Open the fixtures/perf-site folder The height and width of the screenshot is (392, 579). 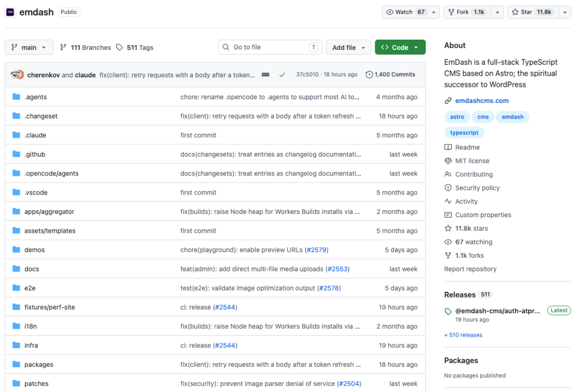49,307
